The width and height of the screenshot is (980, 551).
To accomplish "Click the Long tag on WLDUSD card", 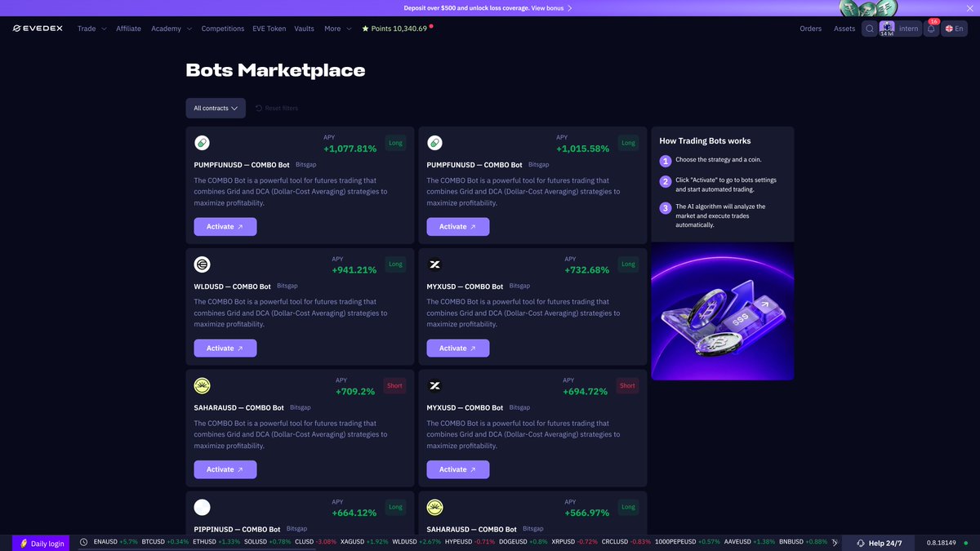I will pyautogui.click(x=395, y=264).
